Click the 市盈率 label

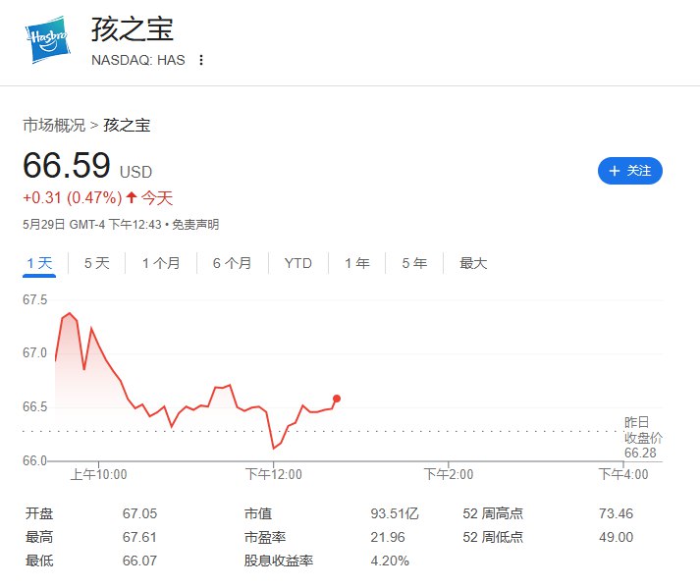pyautogui.click(x=265, y=537)
